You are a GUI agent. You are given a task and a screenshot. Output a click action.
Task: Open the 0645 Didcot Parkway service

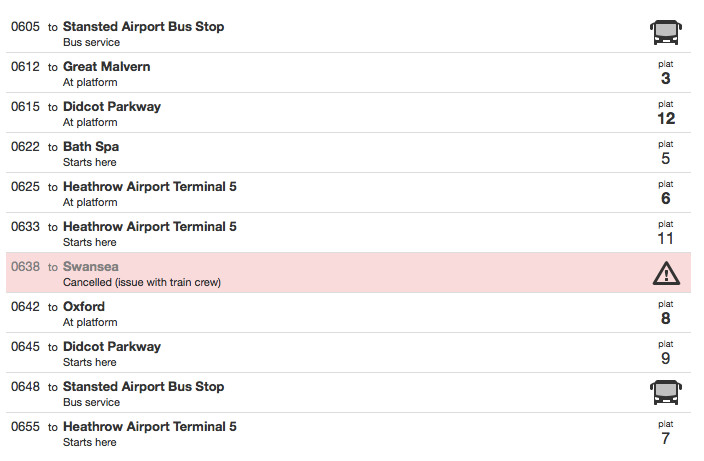(111, 347)
